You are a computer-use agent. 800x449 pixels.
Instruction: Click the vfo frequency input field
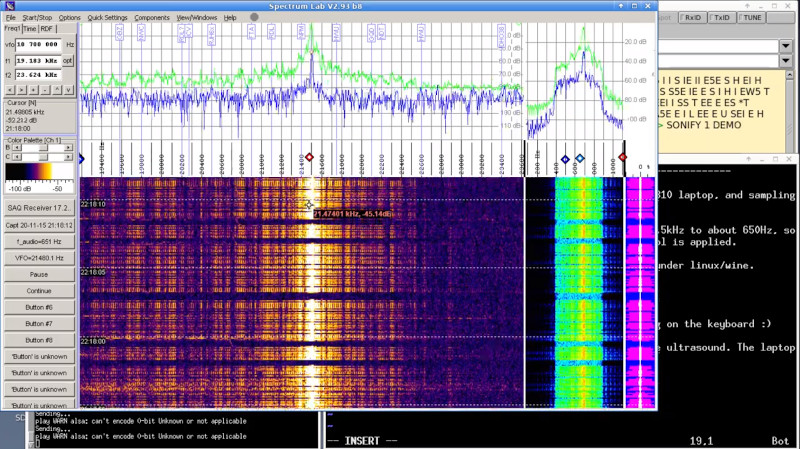(x=38, y=45)
